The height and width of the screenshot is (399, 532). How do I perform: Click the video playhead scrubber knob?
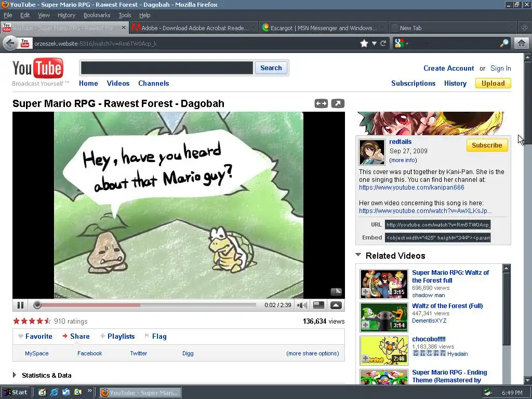pyautogui.click(x=37, y=305)
